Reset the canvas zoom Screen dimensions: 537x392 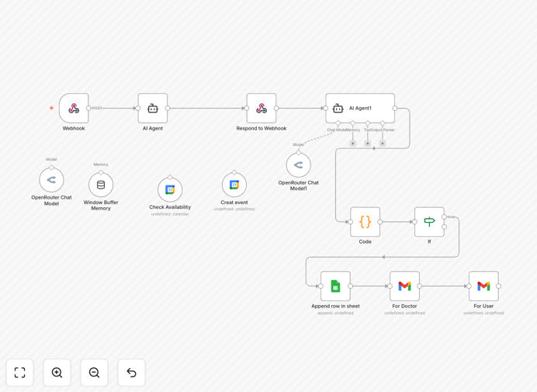[131, 373]
